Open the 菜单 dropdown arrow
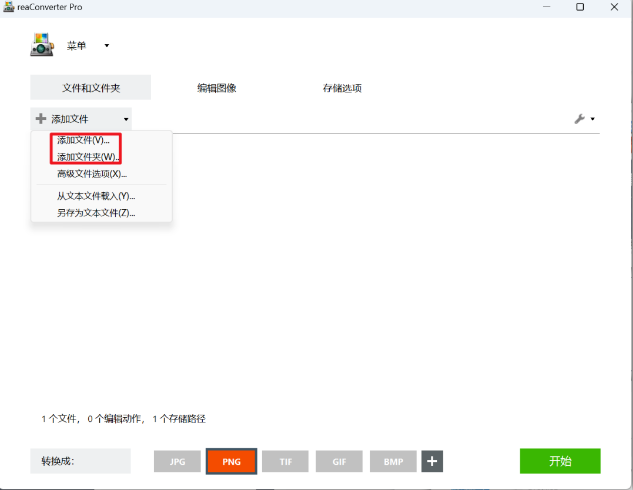 107,45
